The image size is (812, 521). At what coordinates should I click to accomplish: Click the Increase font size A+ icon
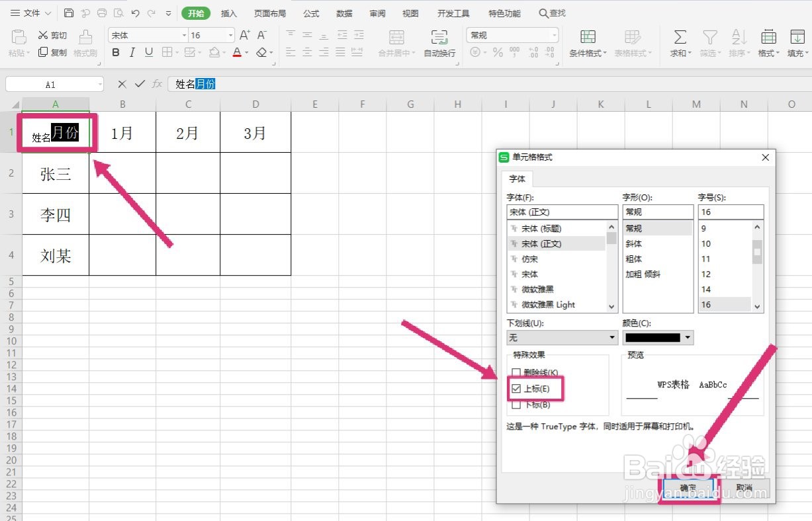click(x=245, y=35)
